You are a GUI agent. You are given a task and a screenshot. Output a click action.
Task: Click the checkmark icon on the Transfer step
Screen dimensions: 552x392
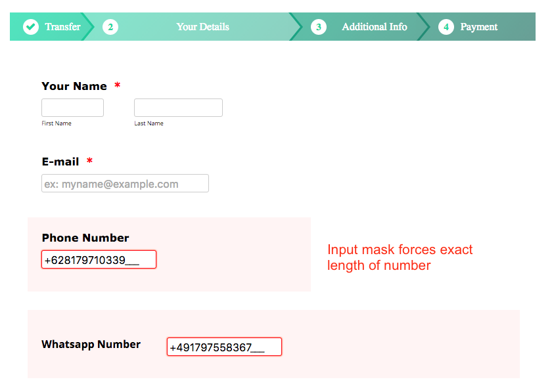30,27
